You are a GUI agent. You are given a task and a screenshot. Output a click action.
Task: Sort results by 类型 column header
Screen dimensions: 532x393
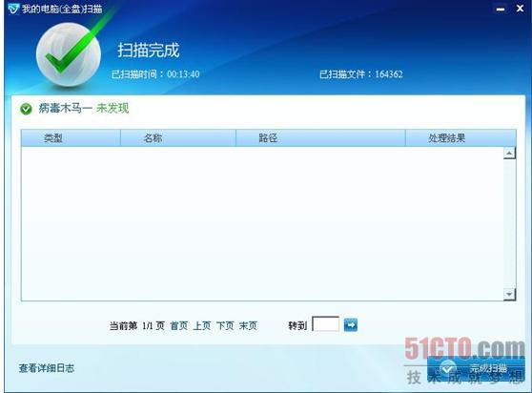point(71,137)
